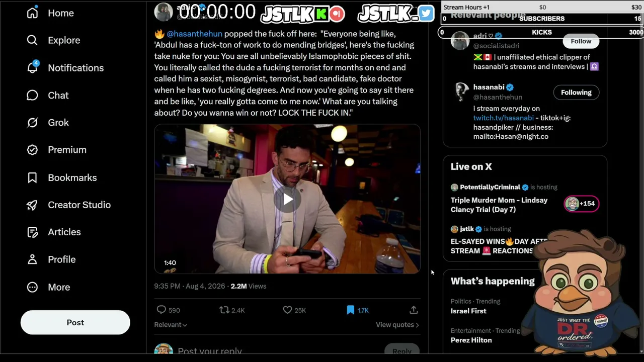This screenshot has width=644, height=362.
Task: Open the @hasanthehun mention link
Action: [x=194, y=34]
